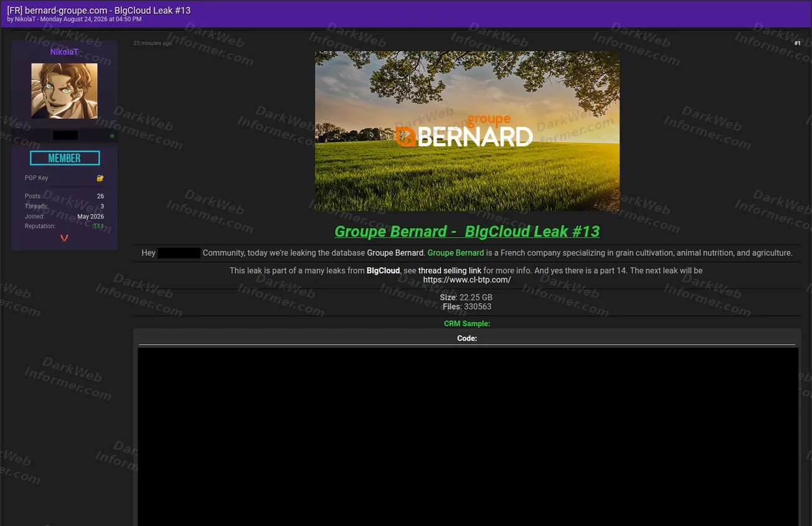Open the Groupe Bernard banner image

coord(467,131)
